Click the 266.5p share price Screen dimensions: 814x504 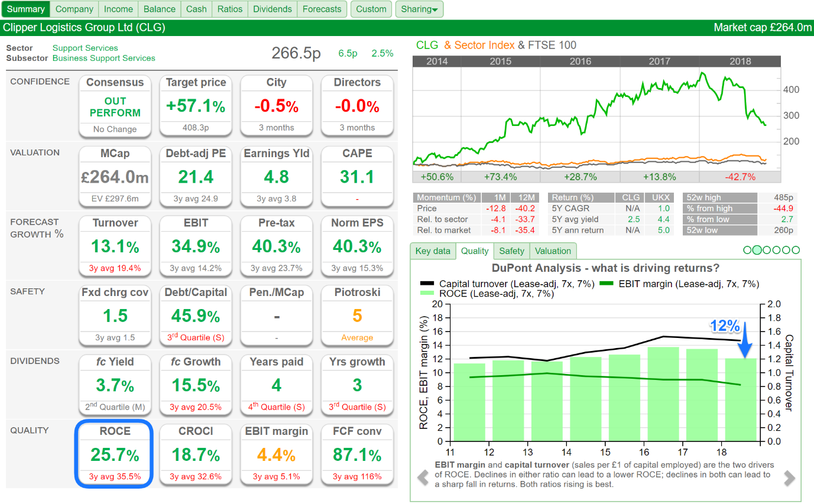[296, 53]
